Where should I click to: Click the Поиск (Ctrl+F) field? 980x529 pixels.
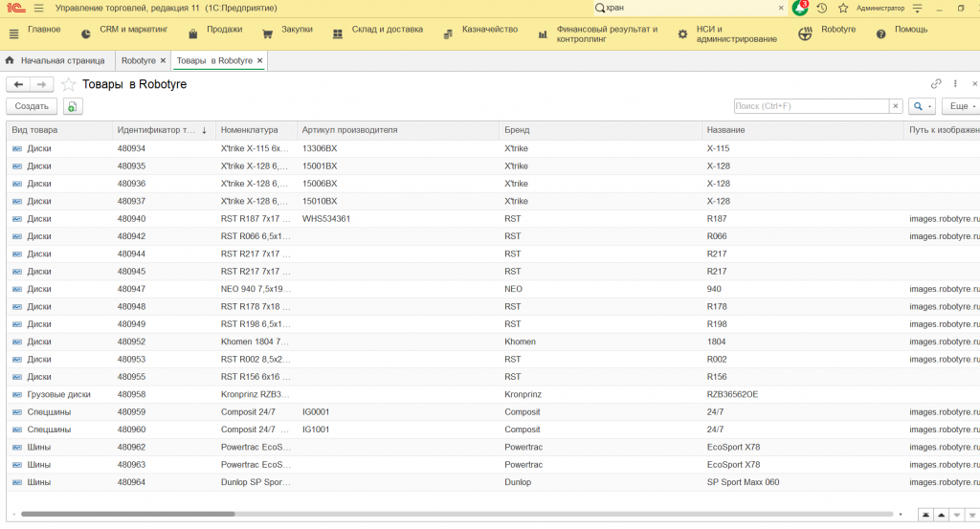[812, 106]
